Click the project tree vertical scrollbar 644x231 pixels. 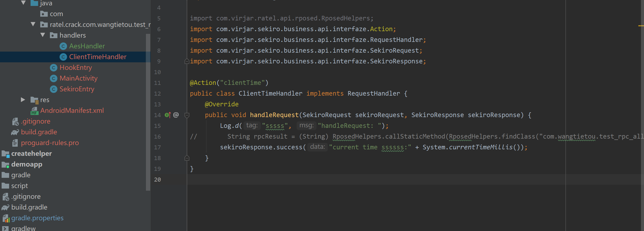[x=148, y=112]
